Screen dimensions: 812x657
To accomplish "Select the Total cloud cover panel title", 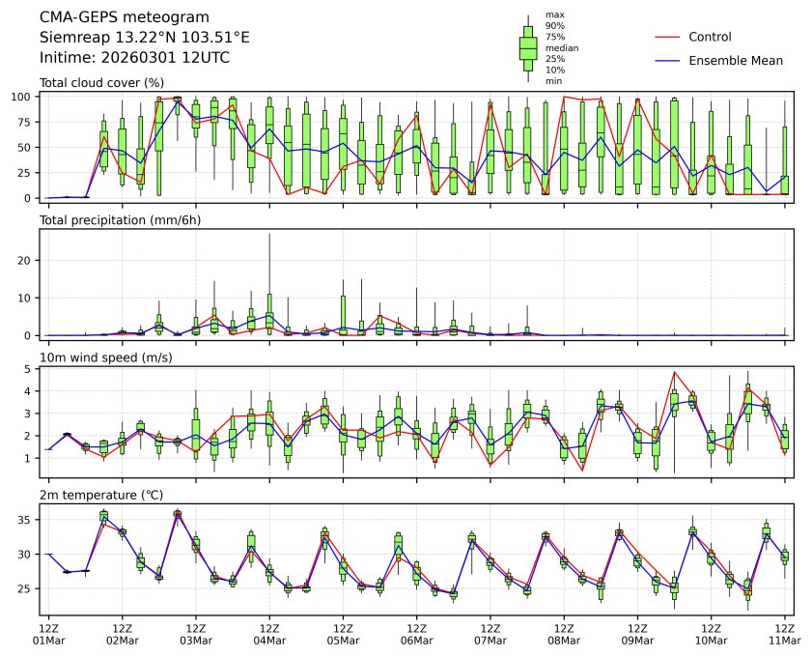I will point(101,83).
